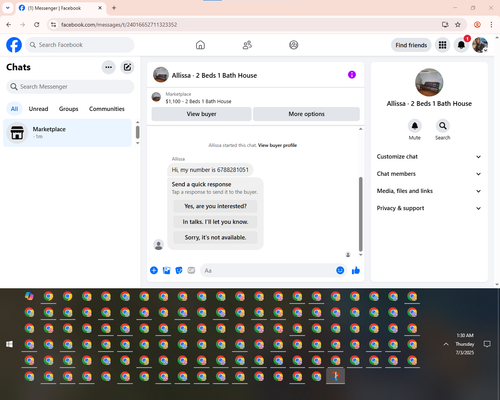The height and width of the screenshot is (400, 500).
Task: Expand Privacy & support section
Action: click(429, 208)
